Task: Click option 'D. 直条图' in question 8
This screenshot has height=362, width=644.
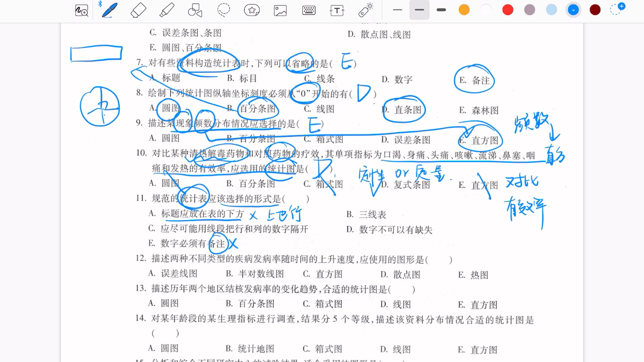Action: (x=401, y=110)
